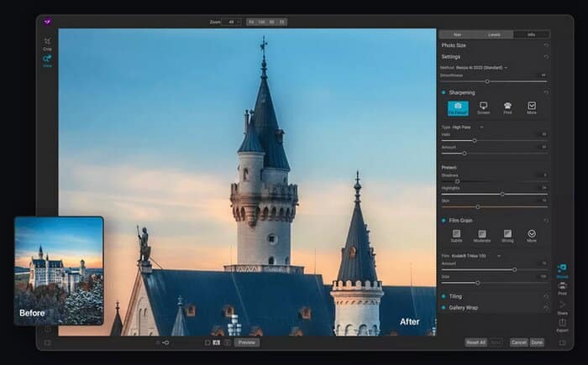588x365 pixels.
Task: Toggle the Film Grain section on or off
Action: click(444, 221)
